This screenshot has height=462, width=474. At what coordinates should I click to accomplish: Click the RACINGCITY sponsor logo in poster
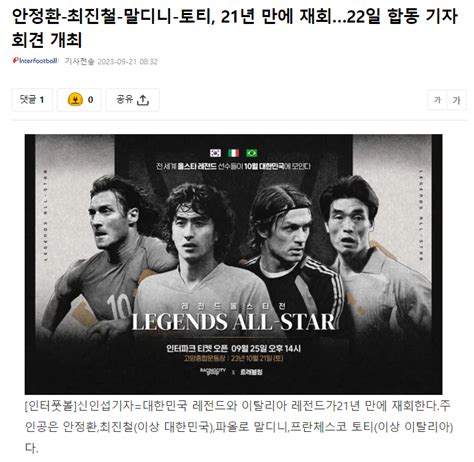(213, 371)
